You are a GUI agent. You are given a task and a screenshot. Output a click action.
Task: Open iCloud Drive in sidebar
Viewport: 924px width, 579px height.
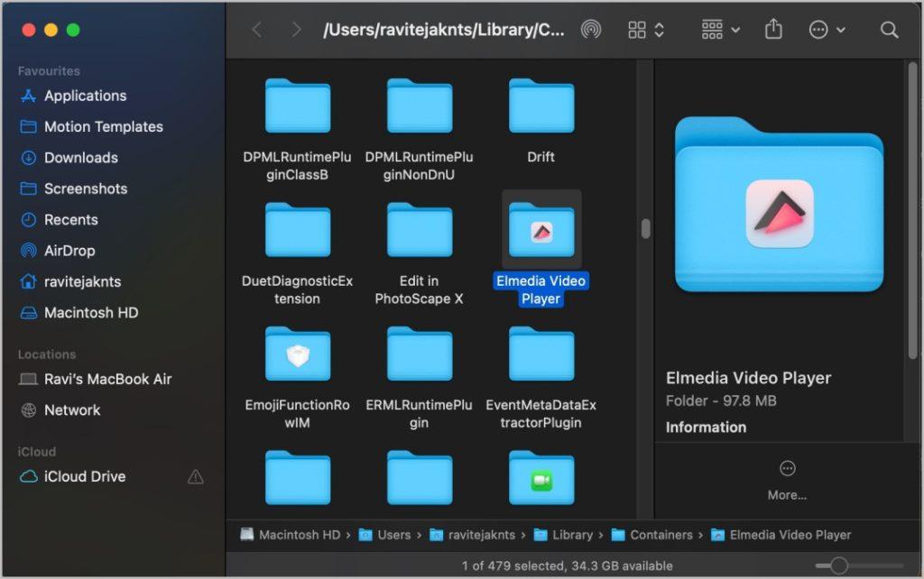pos(73,476)
